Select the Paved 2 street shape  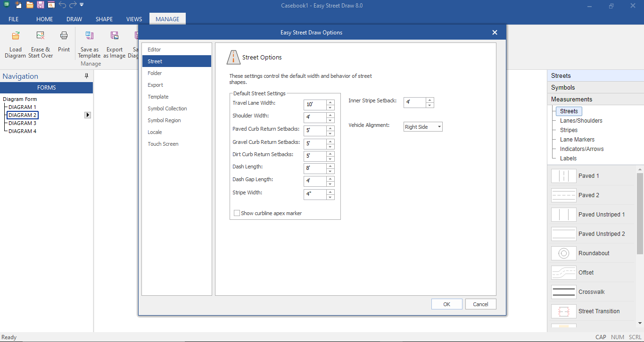point(592,195)
